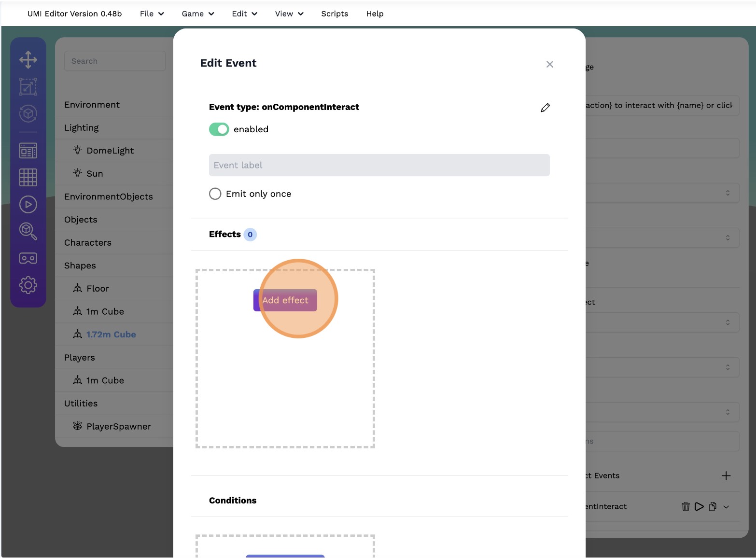Click the play circle icon in sidebar
Screen dimensions: 756x558
(x=28, y=205)
